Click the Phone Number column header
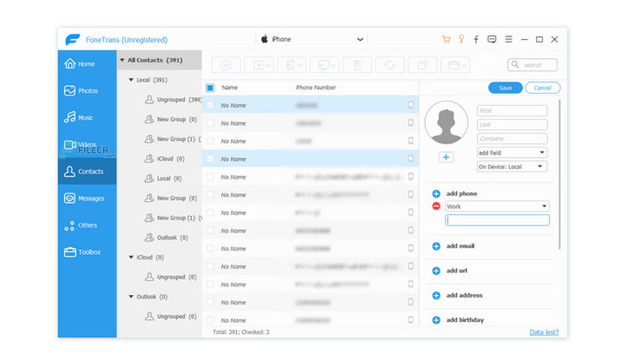The height and width of the screenshot is (364, 629). point(316,87)
